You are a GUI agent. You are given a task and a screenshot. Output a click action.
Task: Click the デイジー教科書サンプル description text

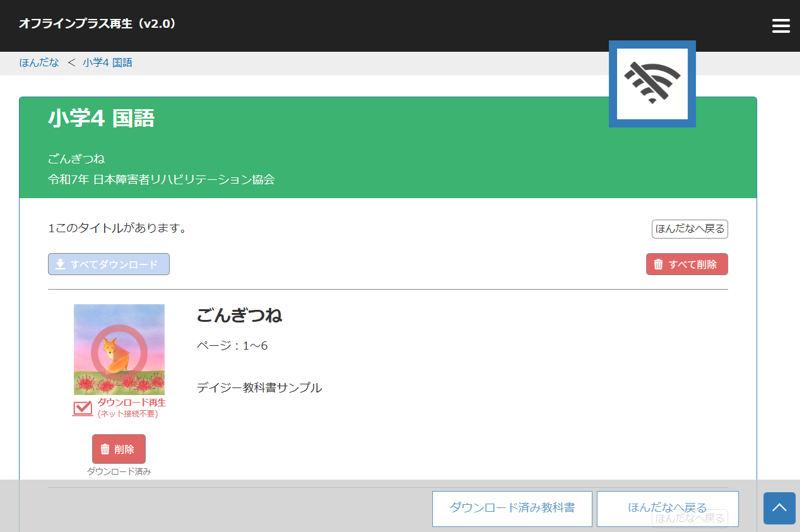(259, 387)
